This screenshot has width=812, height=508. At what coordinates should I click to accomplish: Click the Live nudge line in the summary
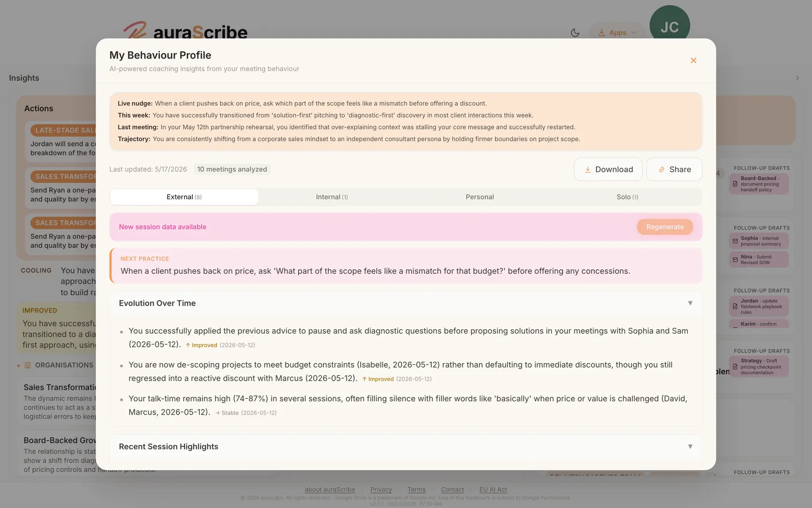pos(302,103)
